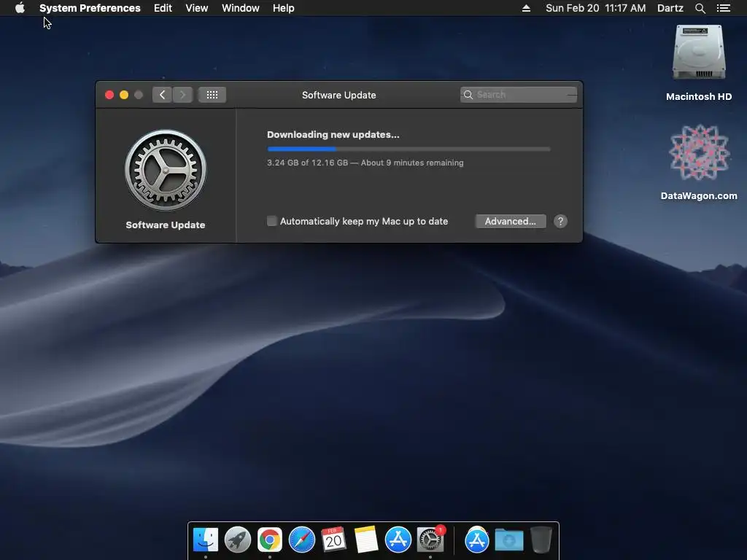This screenshot has width=747, height=560.
Task: Minimize the Software Update window
Action: (124, 95)
